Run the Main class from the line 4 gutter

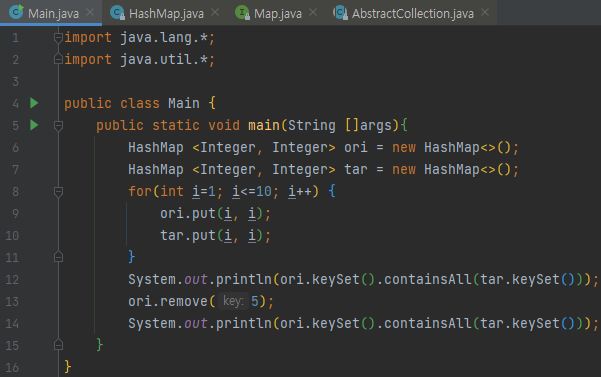34,103
